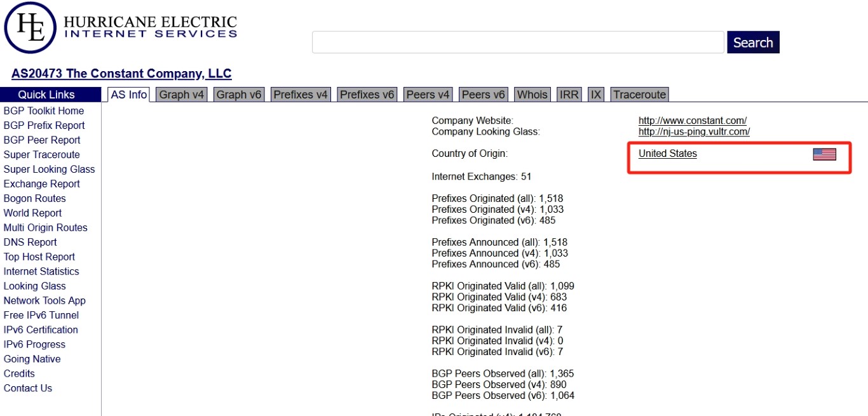Open the Free IPv6 Tunnel link
The image size is (868, 416).
pyautogui.click(x=41, y=315)
